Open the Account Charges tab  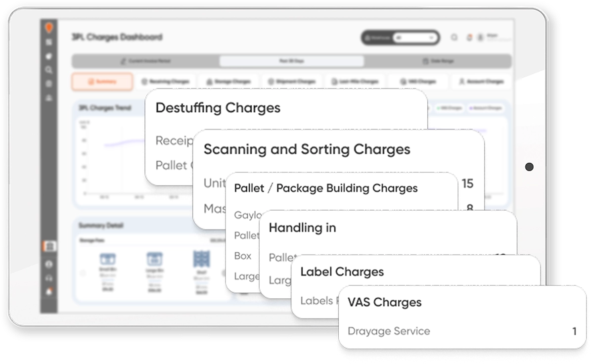point(481,82)
